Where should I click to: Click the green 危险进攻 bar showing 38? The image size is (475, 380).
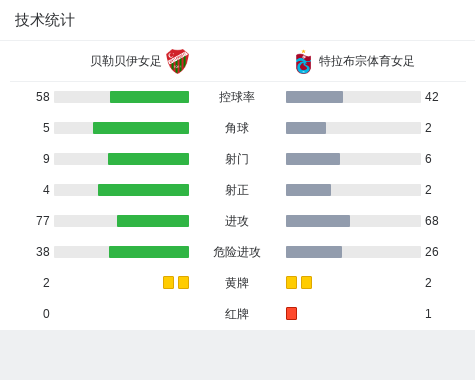point(149,252)
